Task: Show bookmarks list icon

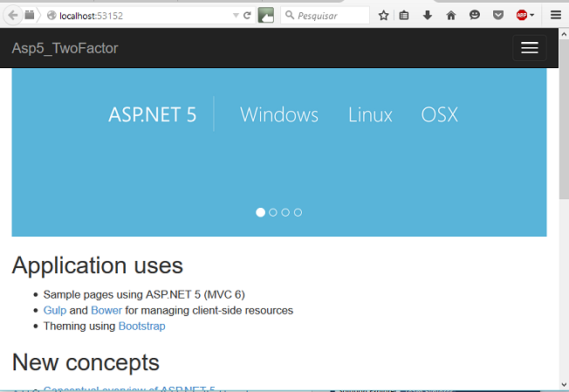Action: tap(404, 15)
